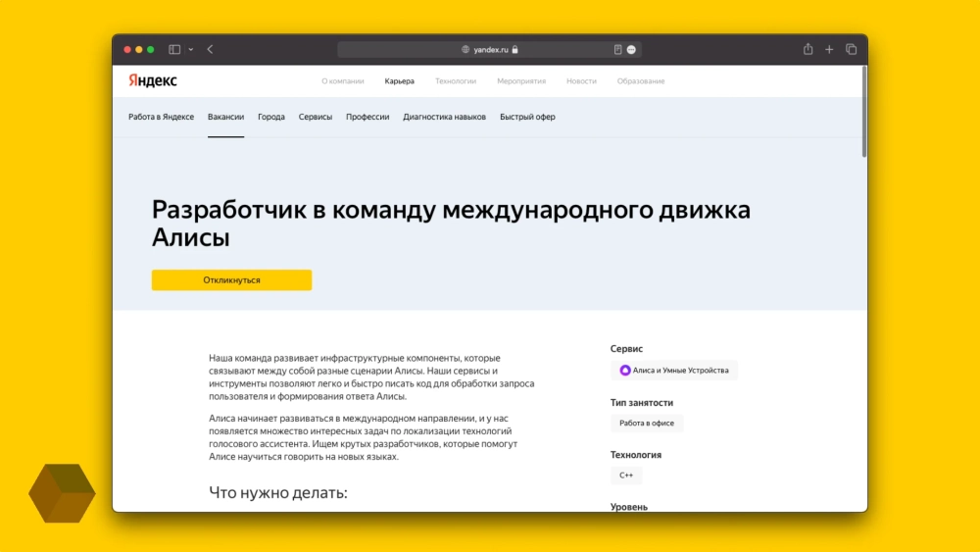The image size is (980, 552).
Task: Open the Карьера top menu item
Action: [x=399, y=81]
